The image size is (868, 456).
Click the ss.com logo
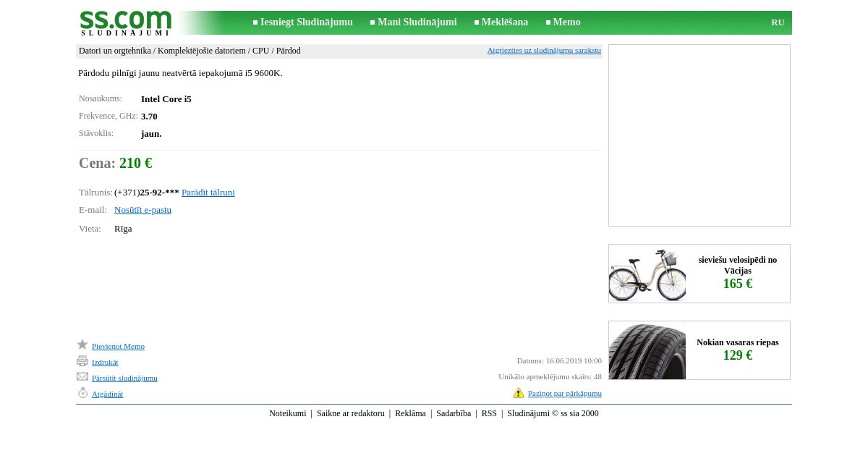click(125, 22)
